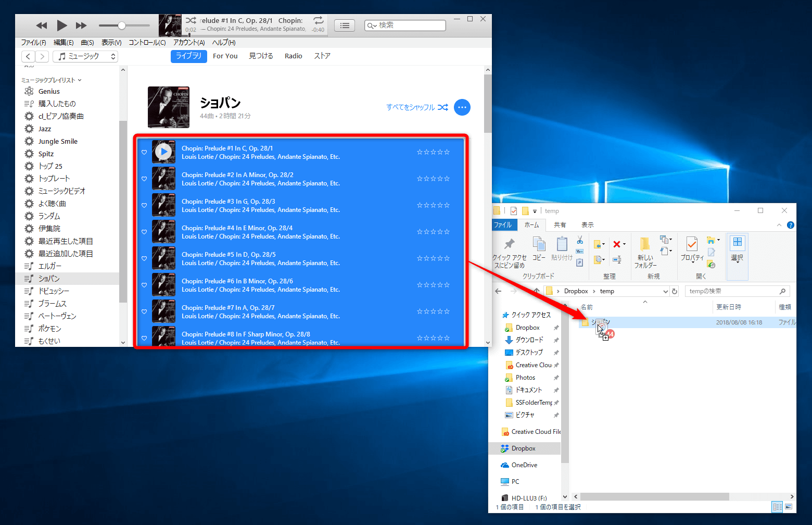Switch to the For You tab

225,56
